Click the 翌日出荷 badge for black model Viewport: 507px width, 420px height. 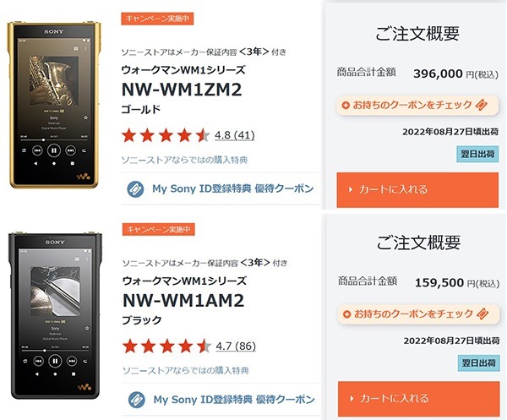click(x=479, y=363)
